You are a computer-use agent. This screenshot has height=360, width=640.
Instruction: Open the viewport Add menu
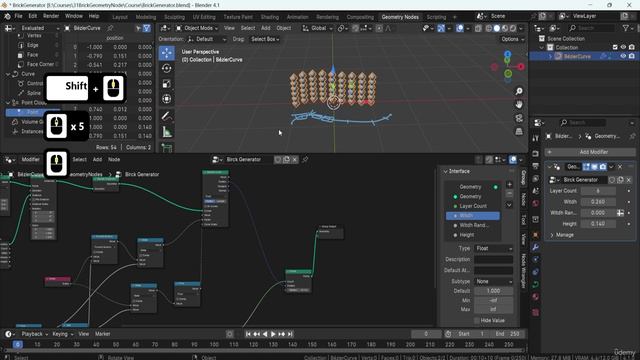click(x=266, y=28)
